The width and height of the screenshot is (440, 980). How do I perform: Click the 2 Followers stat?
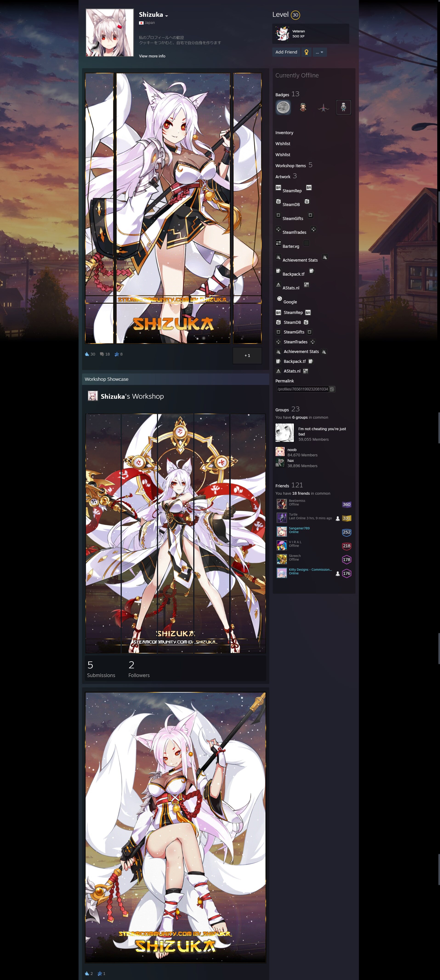(139, 669)
